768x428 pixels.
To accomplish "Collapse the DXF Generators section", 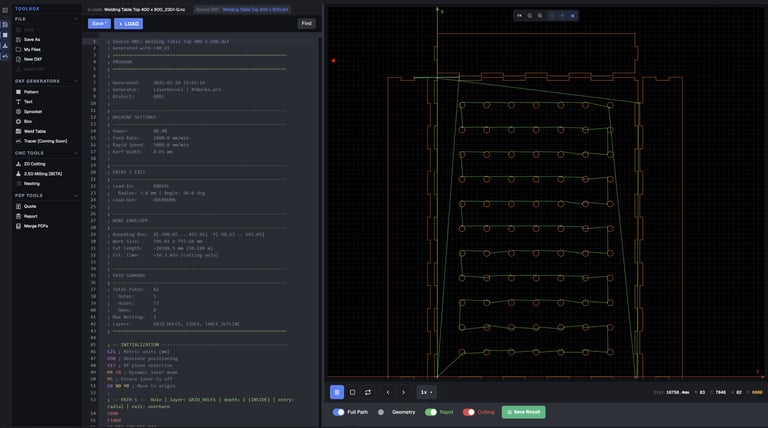I will pyautogui.click(x=76, y=81).
